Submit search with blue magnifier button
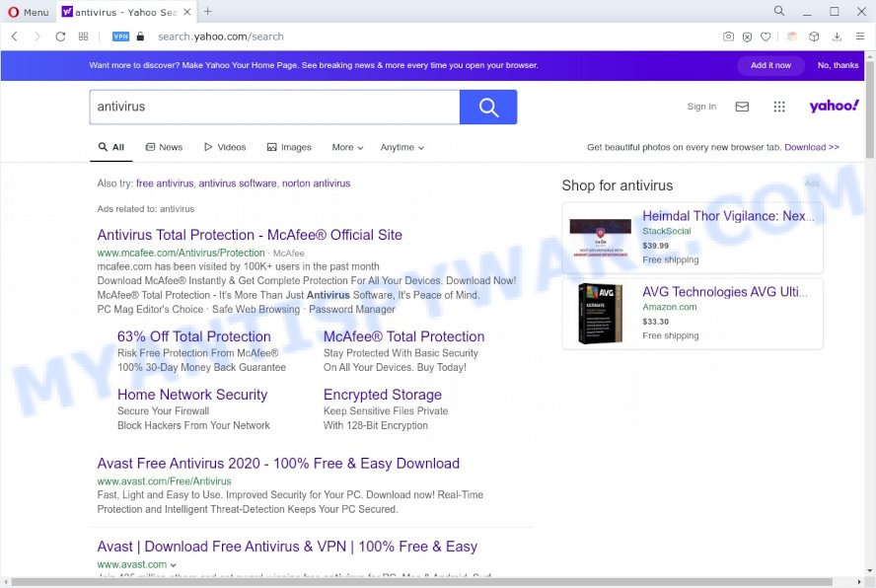The width and height of the screenshot is (876, 588). [488, 107]
